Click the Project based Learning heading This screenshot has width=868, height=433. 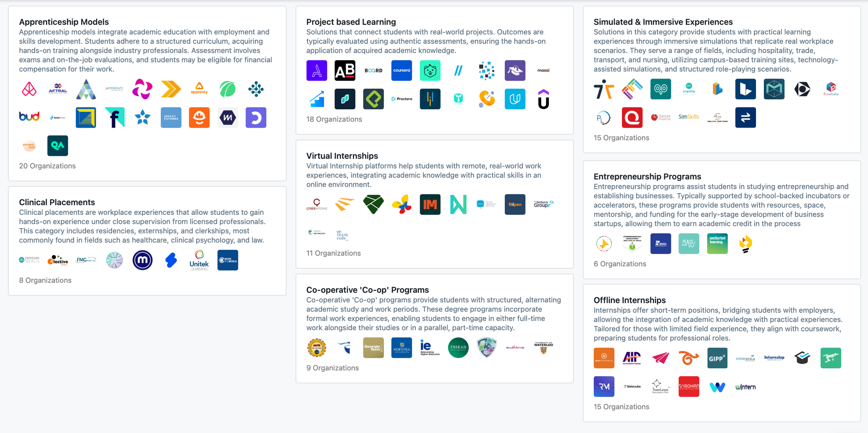tap(351, 22)
